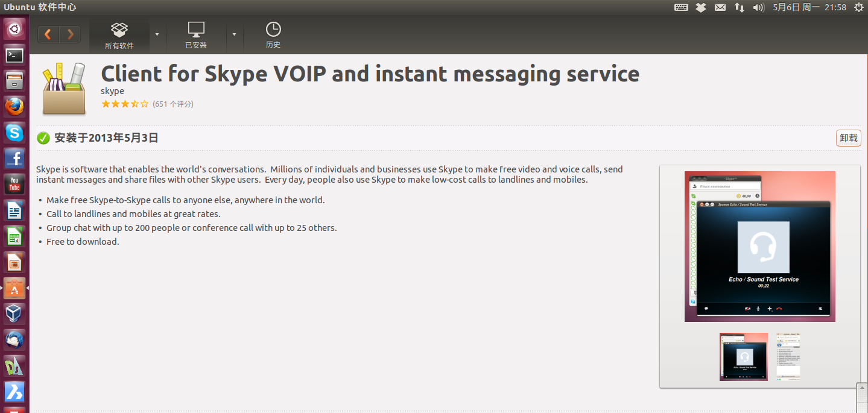Launch LibreOffice Impress from the dock
868x413 pixels.
click(14, 262)
